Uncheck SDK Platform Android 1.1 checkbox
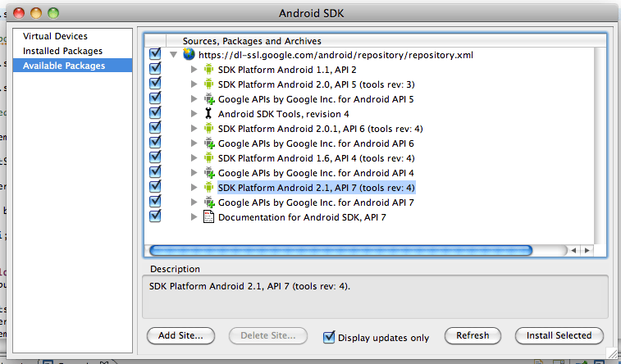 (x=155, y=69)
